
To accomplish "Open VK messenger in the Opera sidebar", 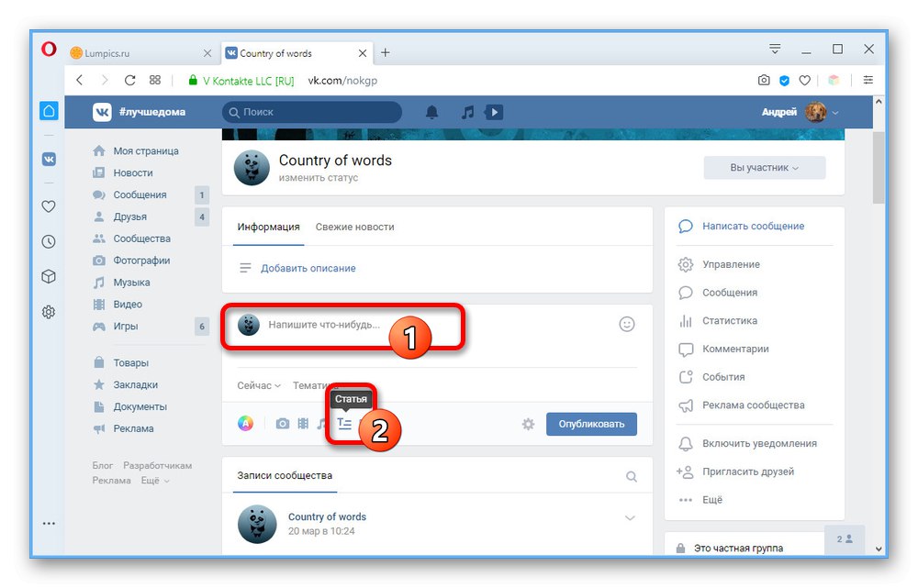I will (50, 159).
